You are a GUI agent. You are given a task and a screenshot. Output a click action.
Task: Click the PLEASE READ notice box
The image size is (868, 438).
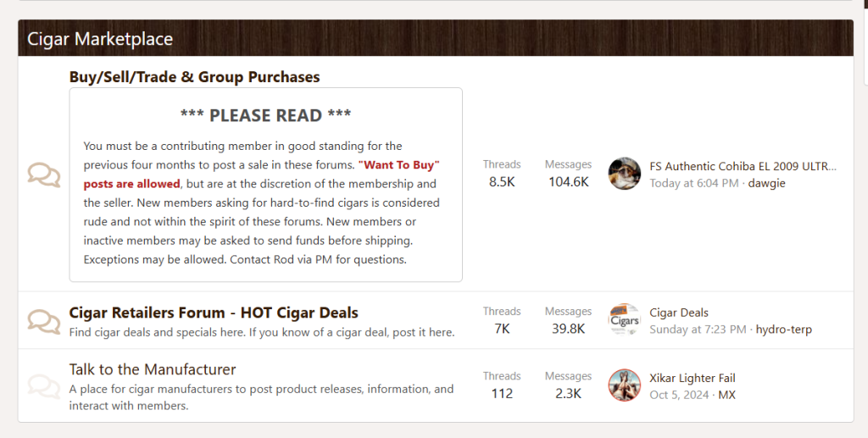point(265,185)
